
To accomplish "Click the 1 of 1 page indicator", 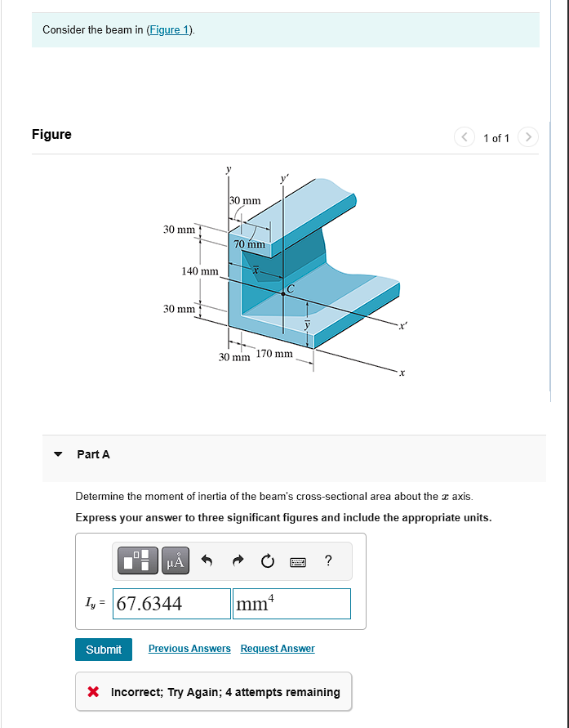I will tap(496, 138).
